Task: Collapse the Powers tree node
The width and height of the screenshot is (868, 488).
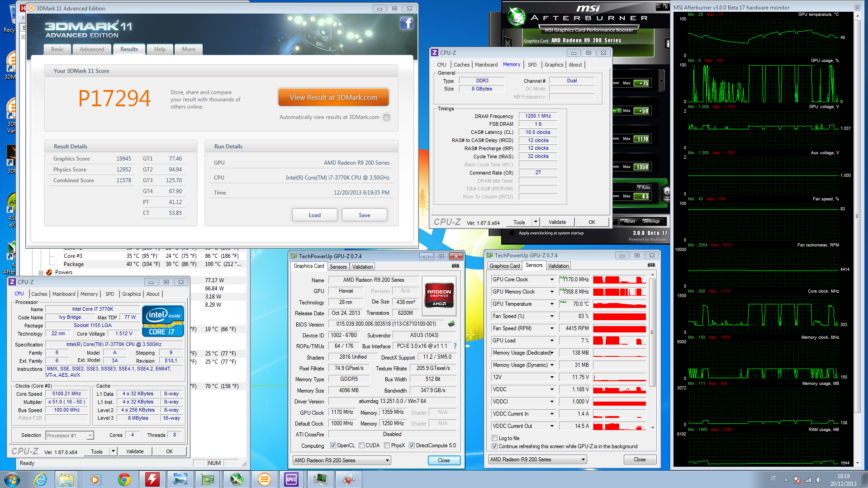Action: (x=41, y=272)
